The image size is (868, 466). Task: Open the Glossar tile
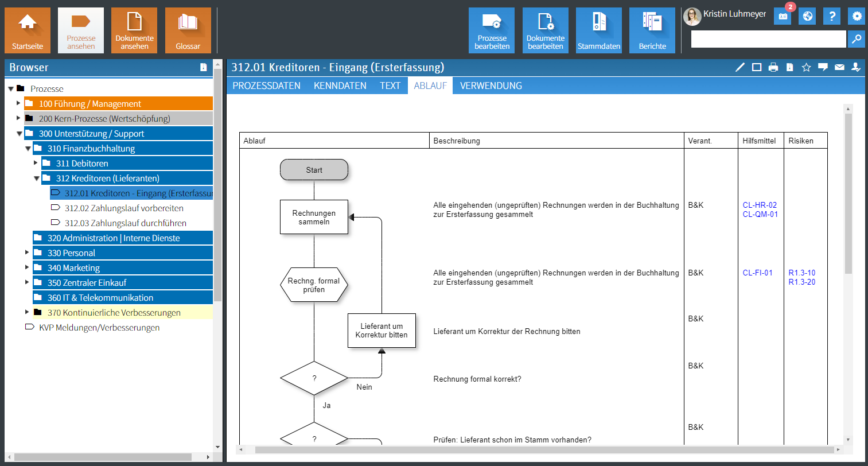(x=188, y=30)
